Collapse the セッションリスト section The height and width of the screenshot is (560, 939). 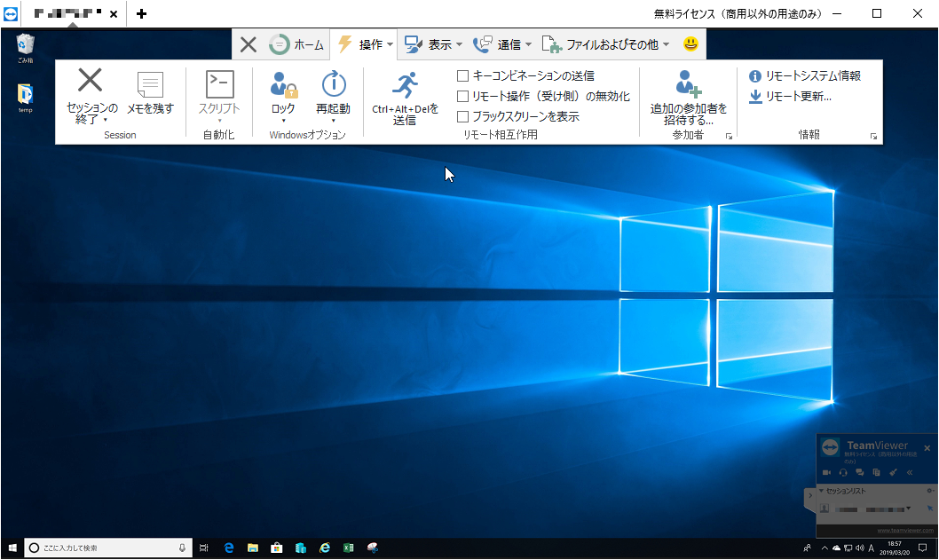(x=822, y=491)
